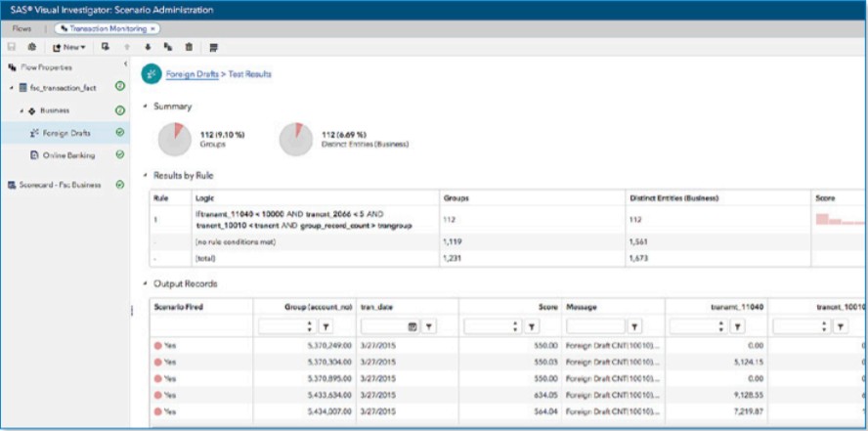Click the trash delete icon
This screenshot has height=431, width=868.
[189, 48]
